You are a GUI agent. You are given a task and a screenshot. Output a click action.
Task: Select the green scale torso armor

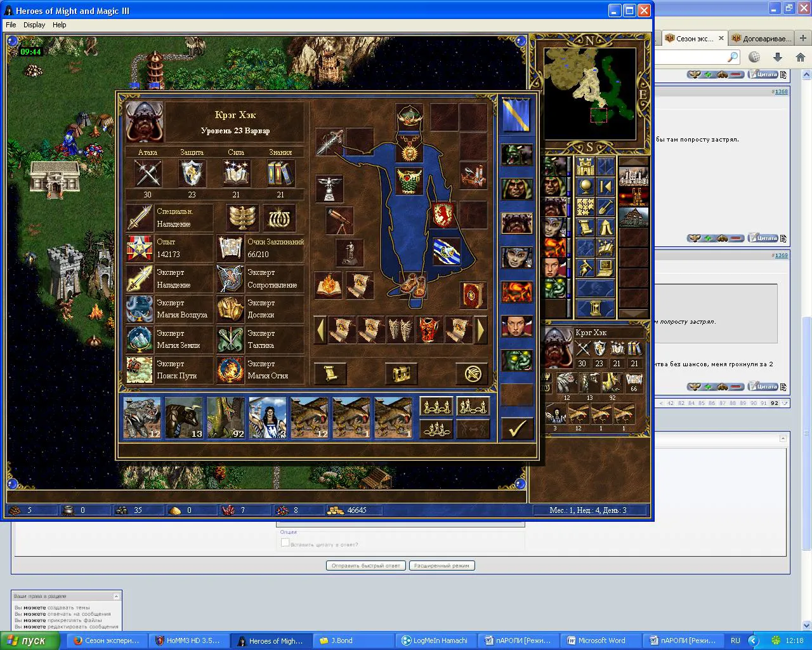pos(410,182)
